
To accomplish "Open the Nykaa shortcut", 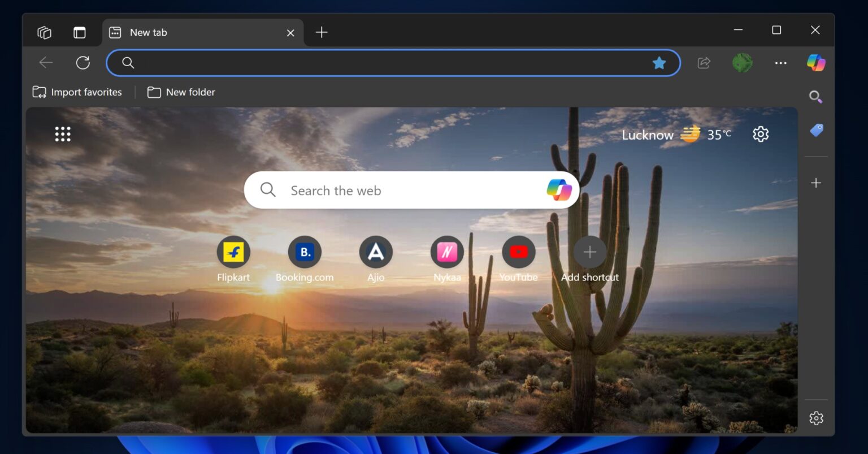I will click(x=447, y=252).
